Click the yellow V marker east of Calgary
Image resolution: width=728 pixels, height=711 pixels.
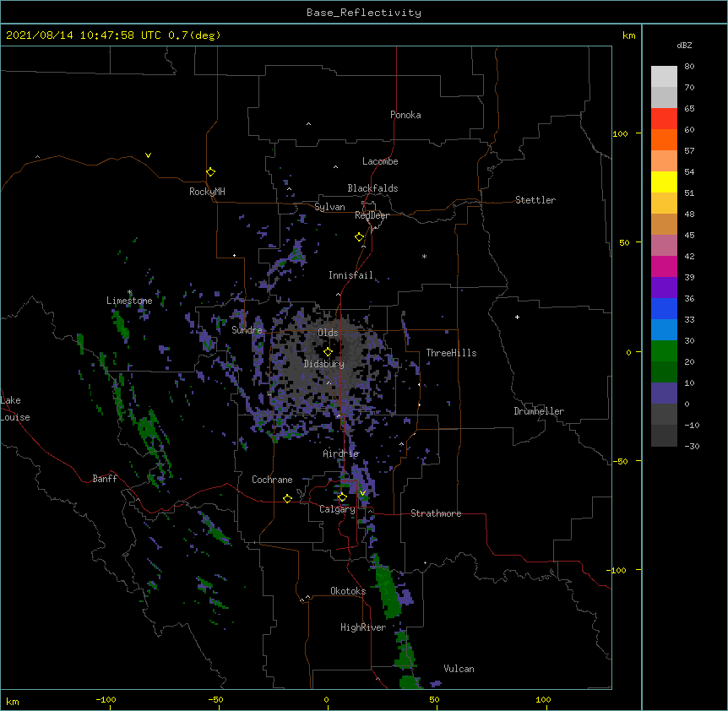pos(362,493)
